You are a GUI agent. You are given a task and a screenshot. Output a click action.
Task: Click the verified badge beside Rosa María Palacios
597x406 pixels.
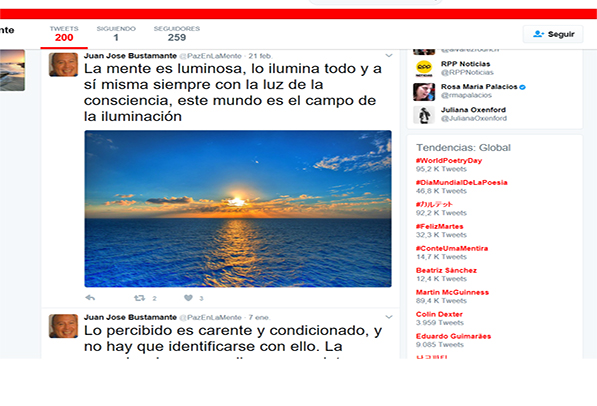[x=522, y=87]
